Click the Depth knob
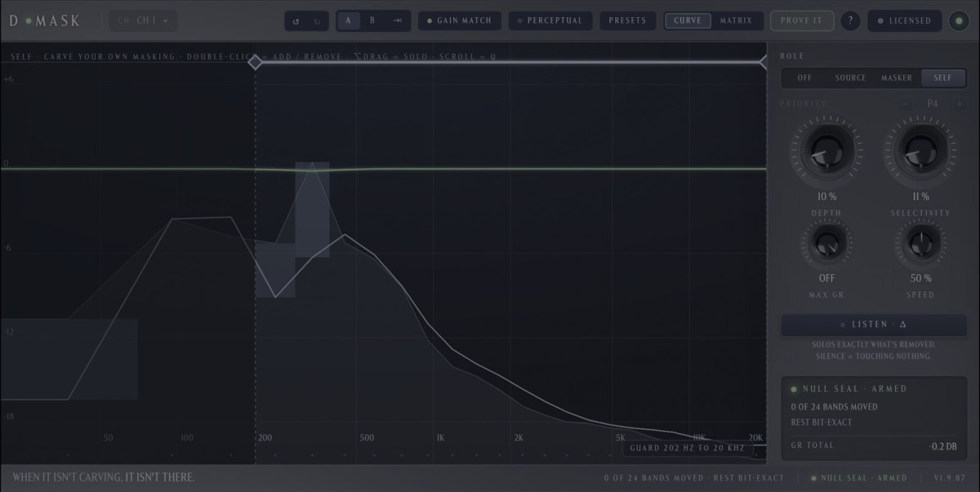The image size is (980, 492). click(826, 151)
